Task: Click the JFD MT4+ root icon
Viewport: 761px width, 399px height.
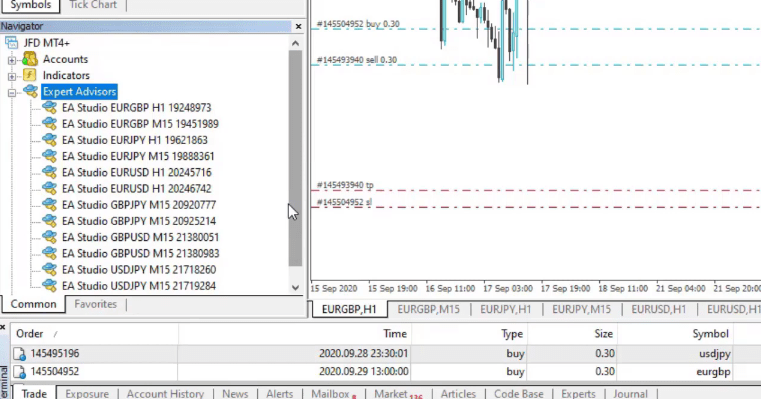Action: pos(12,43)
